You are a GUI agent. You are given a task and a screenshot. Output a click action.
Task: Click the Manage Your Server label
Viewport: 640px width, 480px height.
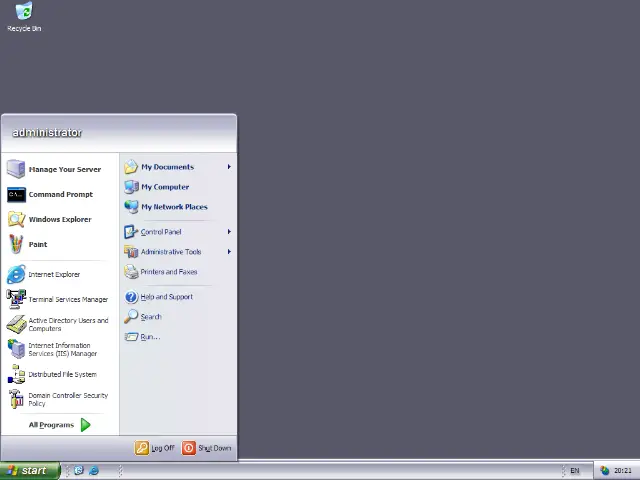coord(64,169)
